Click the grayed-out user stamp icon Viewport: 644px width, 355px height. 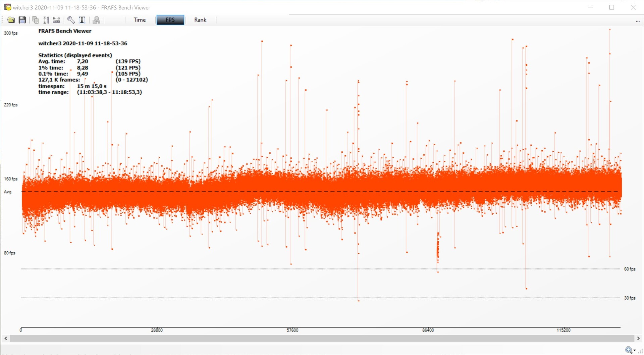pyautogui.click(x=97, y=20)
